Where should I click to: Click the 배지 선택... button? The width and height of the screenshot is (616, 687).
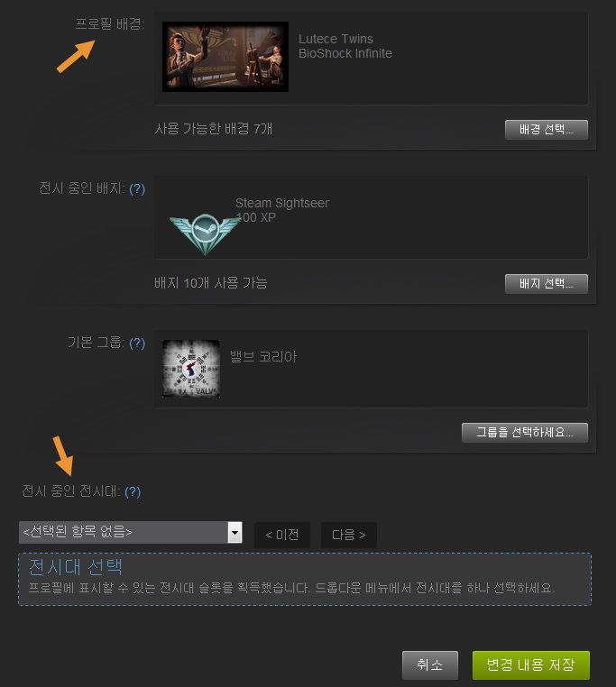coord(547,284)
